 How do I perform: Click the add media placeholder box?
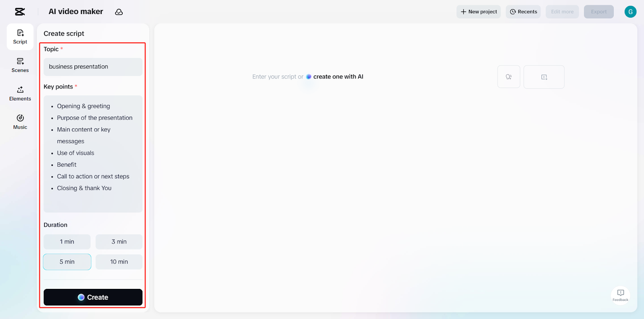pos(544,77)
